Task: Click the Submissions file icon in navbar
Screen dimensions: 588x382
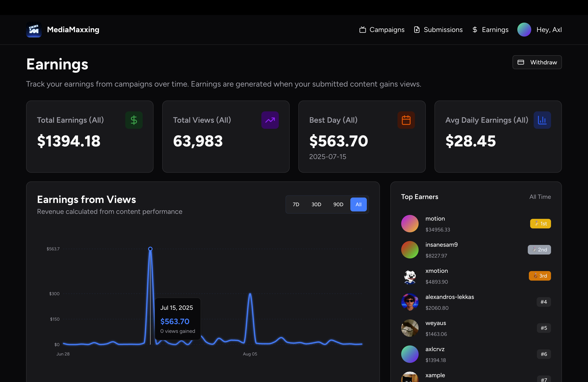Action: 417,30
